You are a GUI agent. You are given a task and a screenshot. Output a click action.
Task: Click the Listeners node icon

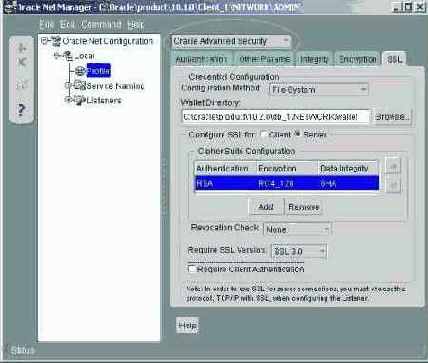pos(80,100)
